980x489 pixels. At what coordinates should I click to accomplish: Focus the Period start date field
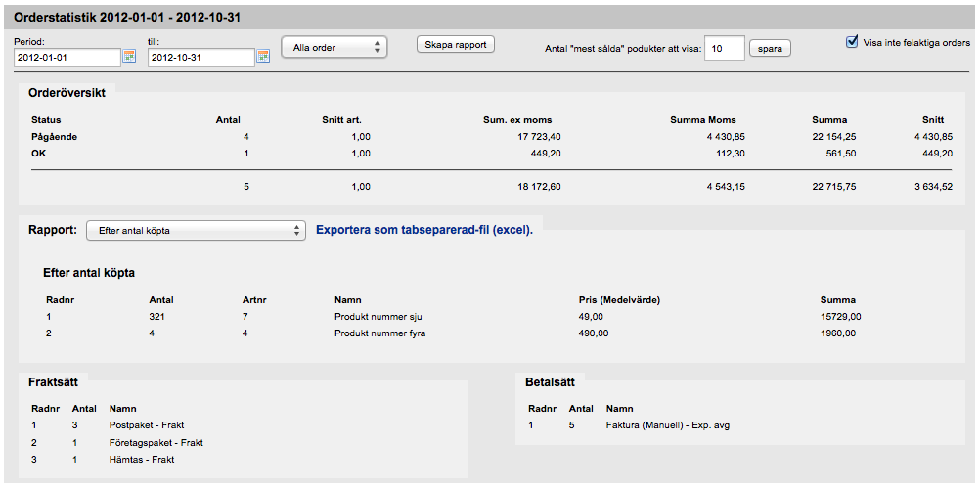coord(67,57)
